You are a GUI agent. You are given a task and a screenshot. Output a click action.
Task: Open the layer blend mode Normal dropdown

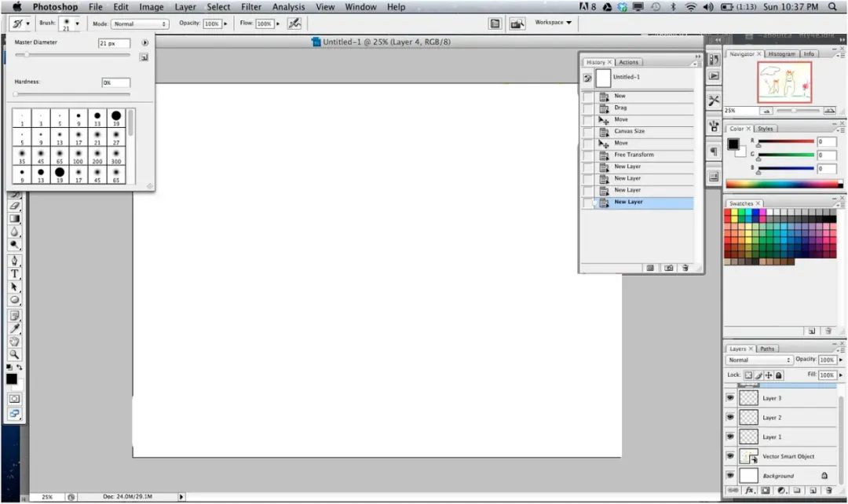[x=758, y=360]
